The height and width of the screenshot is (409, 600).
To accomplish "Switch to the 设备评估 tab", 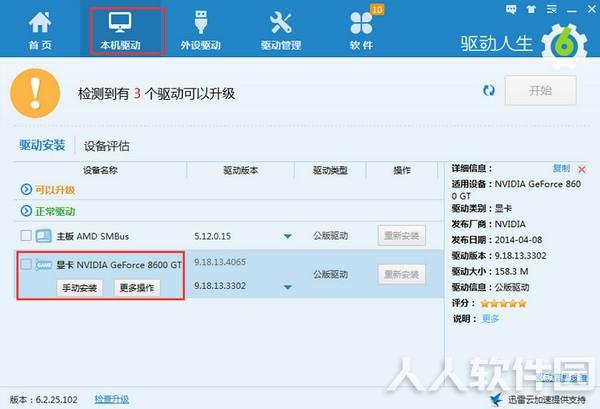I will pos(107,146).
